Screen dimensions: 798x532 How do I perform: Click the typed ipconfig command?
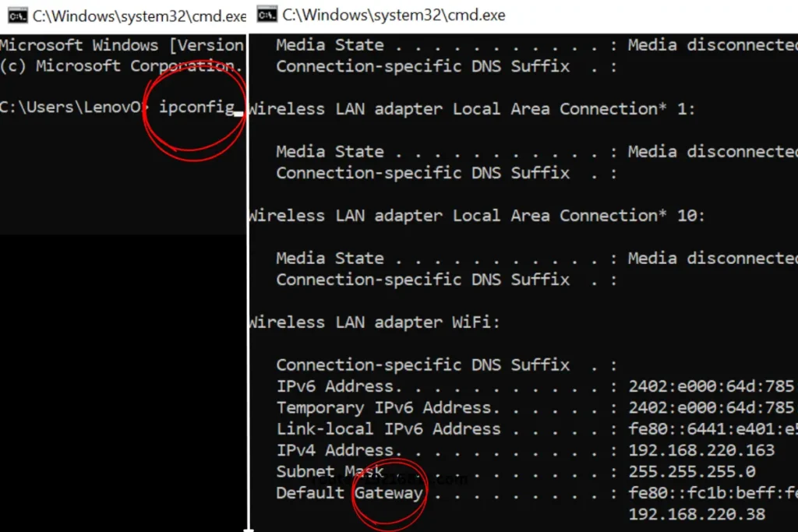pos(196,107)
